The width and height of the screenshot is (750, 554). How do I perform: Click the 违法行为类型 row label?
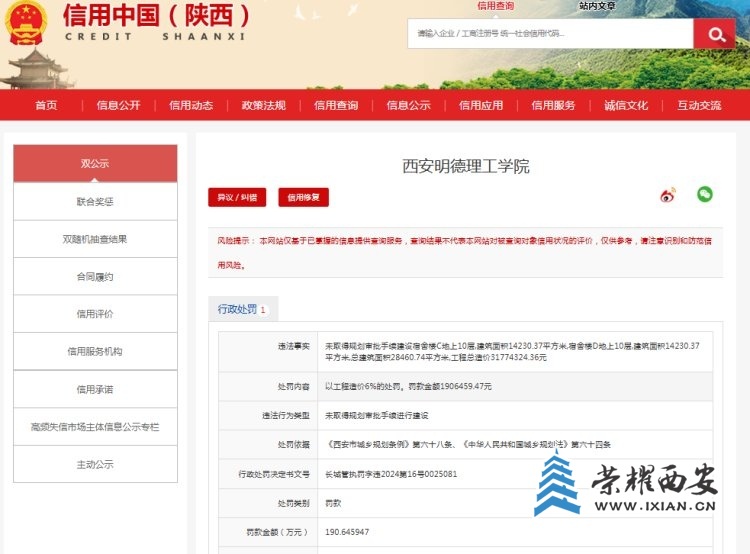286,415
